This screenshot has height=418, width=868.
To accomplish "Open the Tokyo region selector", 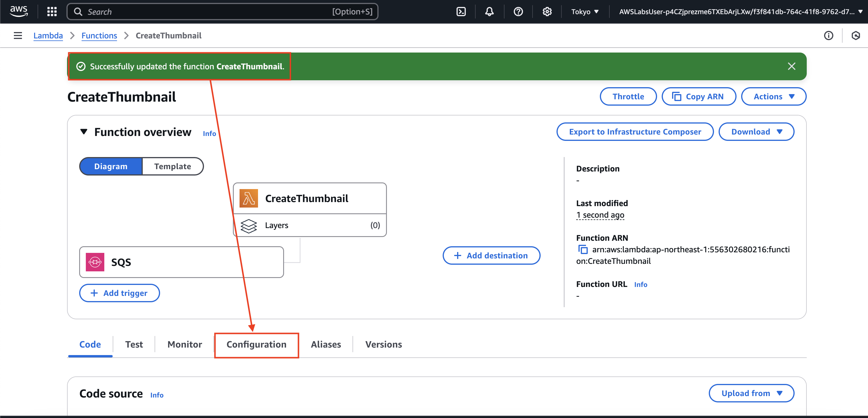I will 585,12.
